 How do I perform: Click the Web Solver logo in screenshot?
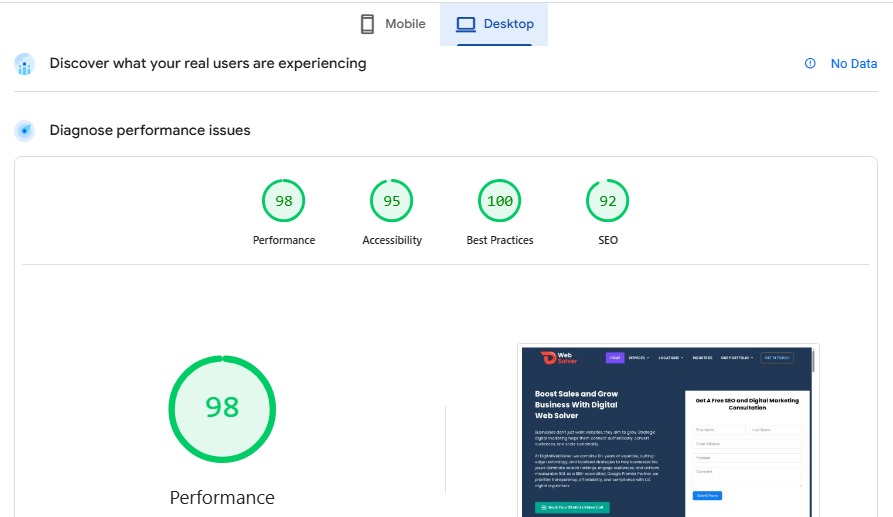(553, 358)
